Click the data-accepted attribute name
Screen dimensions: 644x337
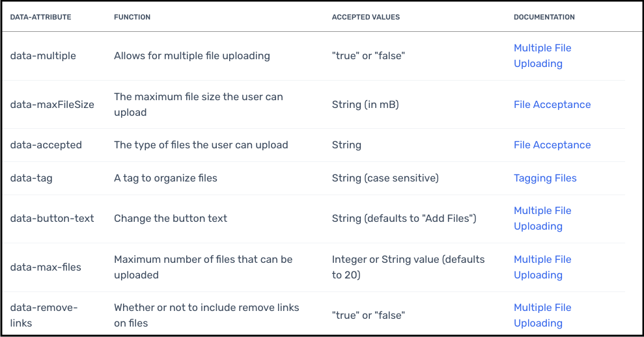[46, 145]
